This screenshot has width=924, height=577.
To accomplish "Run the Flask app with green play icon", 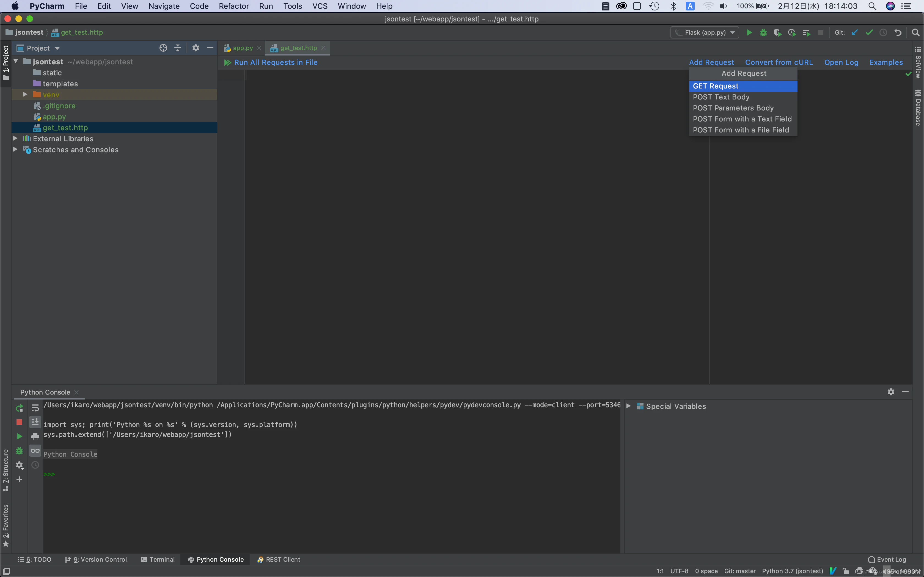I will click(x=749, y=32).
